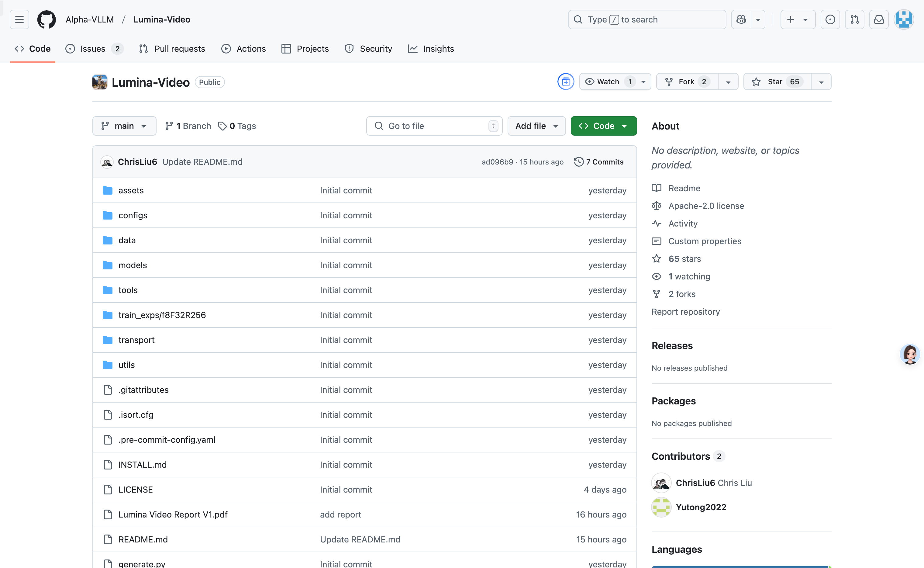View the 1 Branch link

click(188, 126)
